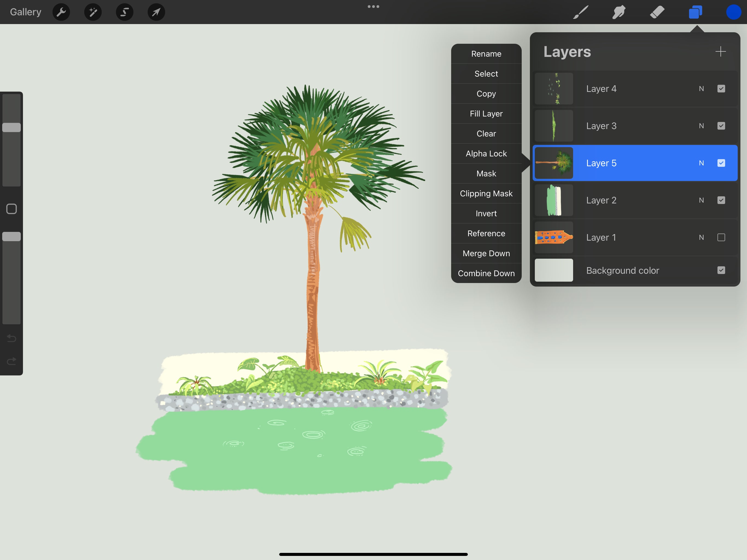This screenshot has height=560, width=747.
Task: Open the active blue color swatch
Action: tap(733, 12)
